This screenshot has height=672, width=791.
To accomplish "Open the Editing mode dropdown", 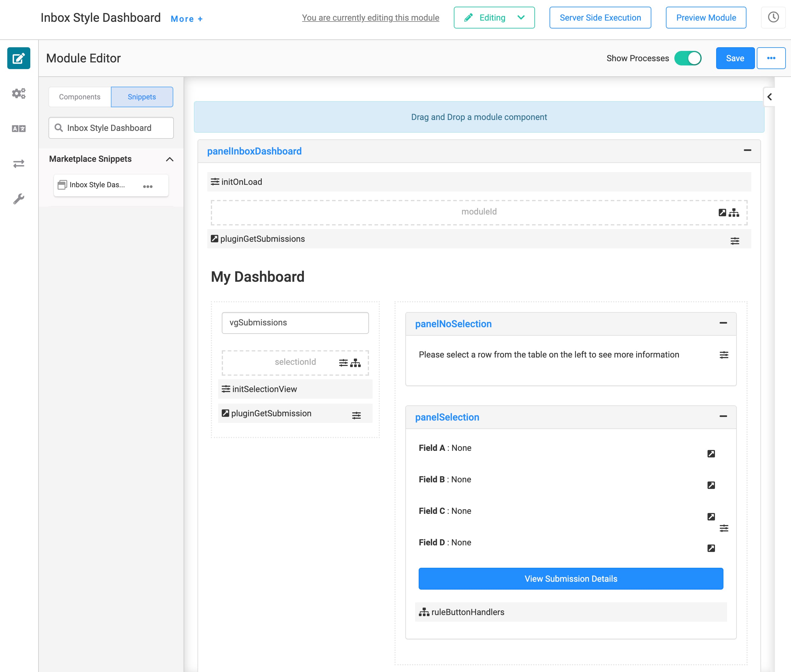I will point(494,18).
